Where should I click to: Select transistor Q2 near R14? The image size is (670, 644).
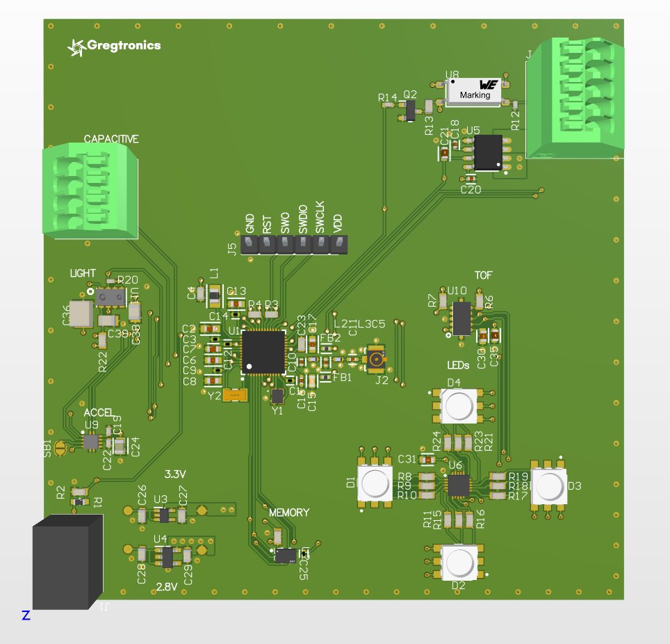click(410, 110)
